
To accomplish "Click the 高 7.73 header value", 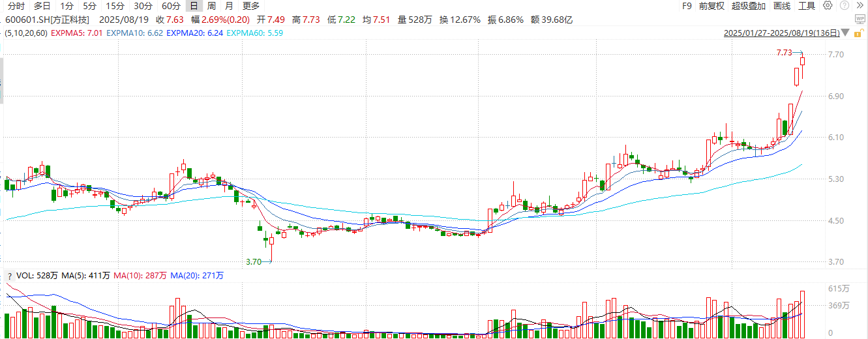I will click(x=306, y=20).
